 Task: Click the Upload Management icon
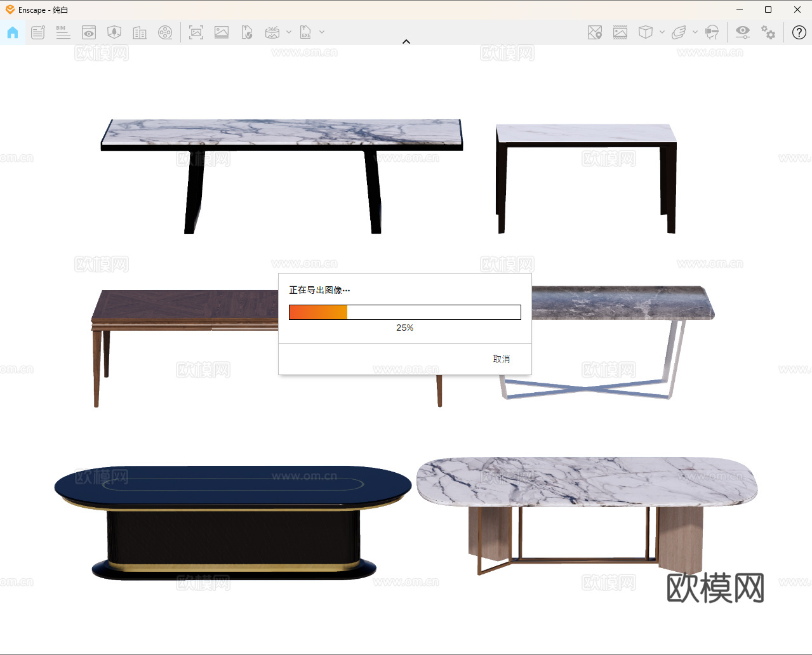[247, 32]
